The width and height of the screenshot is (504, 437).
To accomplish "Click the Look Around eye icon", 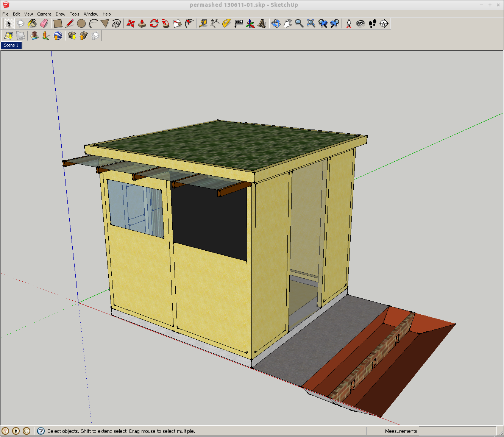I will point(360,23).
